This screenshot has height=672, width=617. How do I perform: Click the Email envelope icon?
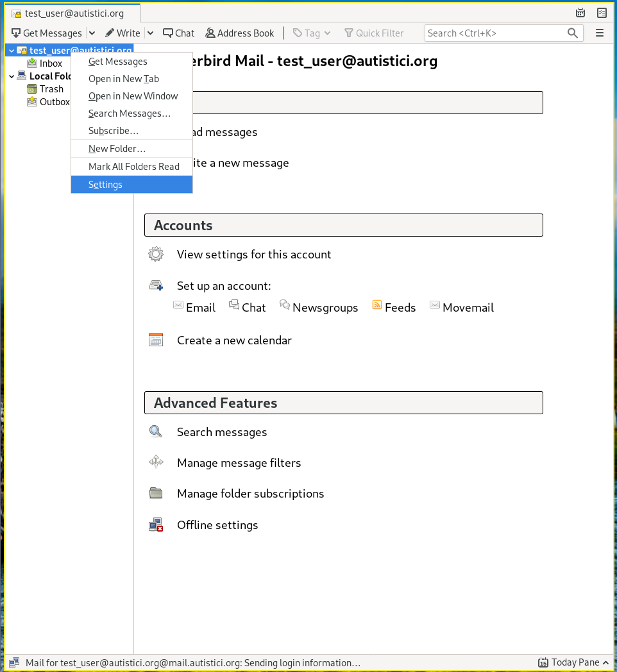(178, 305)
